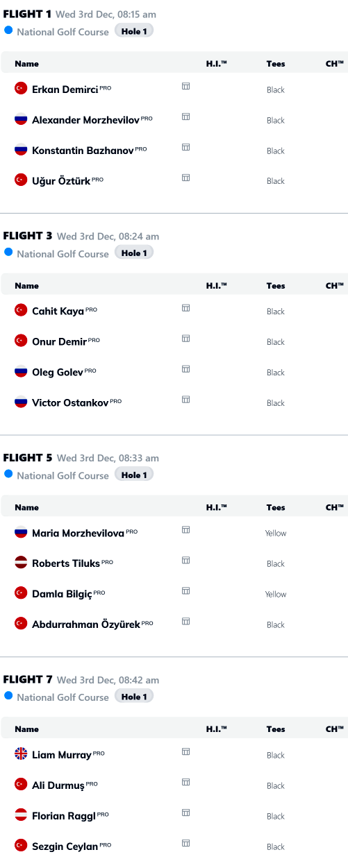Open scorecard icon next to Oleg Golev
This screenshot has height=868, width=348.
point(185,369)
